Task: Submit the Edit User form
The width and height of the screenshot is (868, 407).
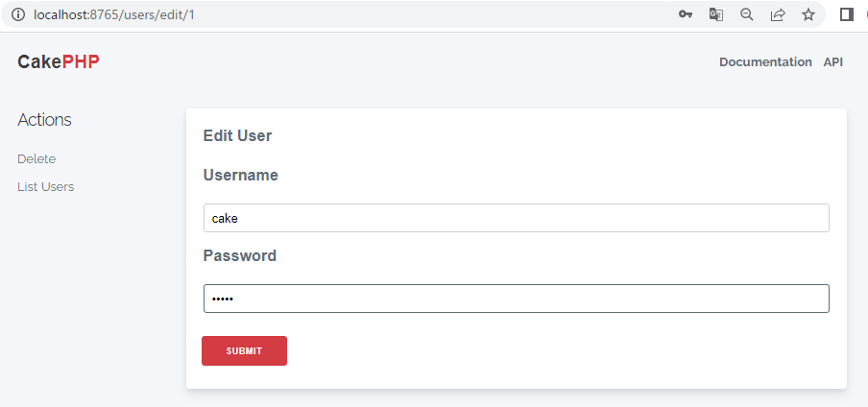Action: pos(244,350)
